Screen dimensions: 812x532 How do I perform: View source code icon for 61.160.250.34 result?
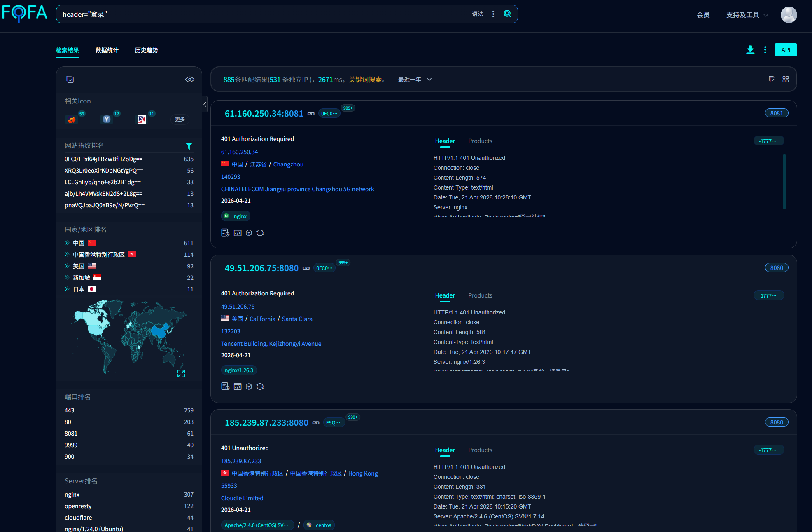pyautogui.click(x=238, y=233)
